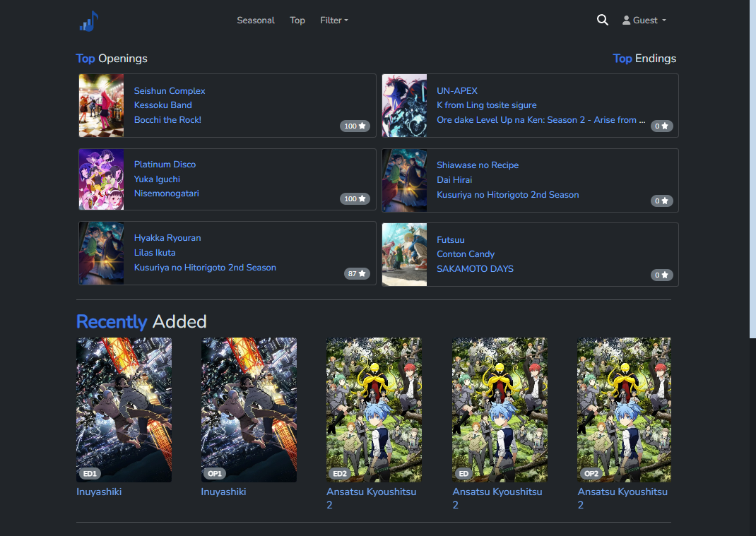The height and width of the screenshot is (536, 756).
Task: Open the Bocchi the Rock! anime link
Action: pyautogui.click(x=167, y=119)
